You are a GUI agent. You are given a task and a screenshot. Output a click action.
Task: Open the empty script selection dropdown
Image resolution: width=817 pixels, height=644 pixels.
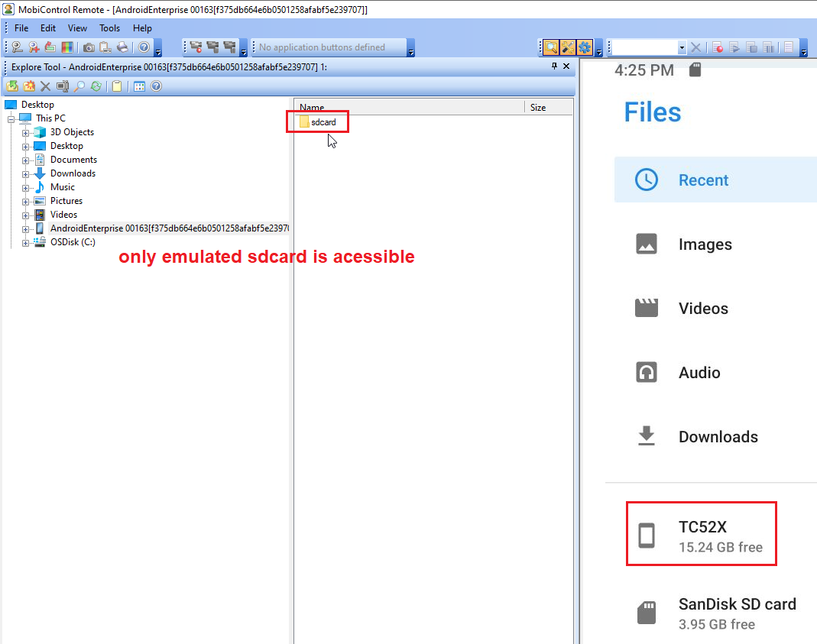682,47
